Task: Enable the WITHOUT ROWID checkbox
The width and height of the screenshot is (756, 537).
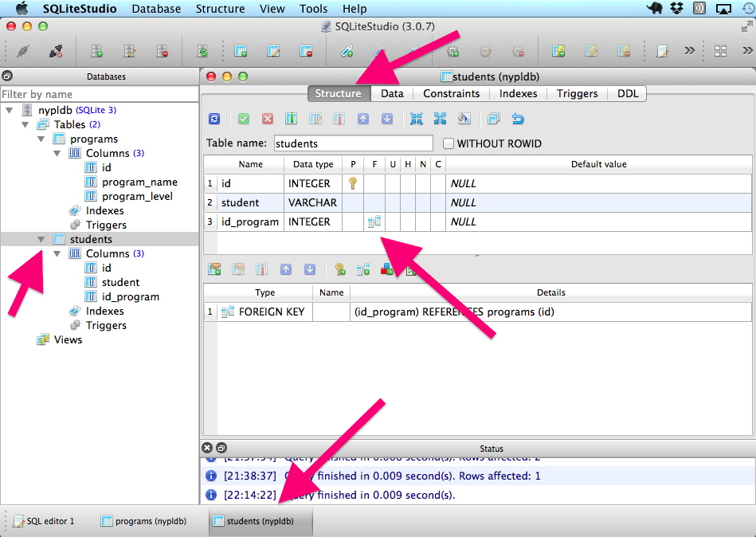Action: point(449,144)
